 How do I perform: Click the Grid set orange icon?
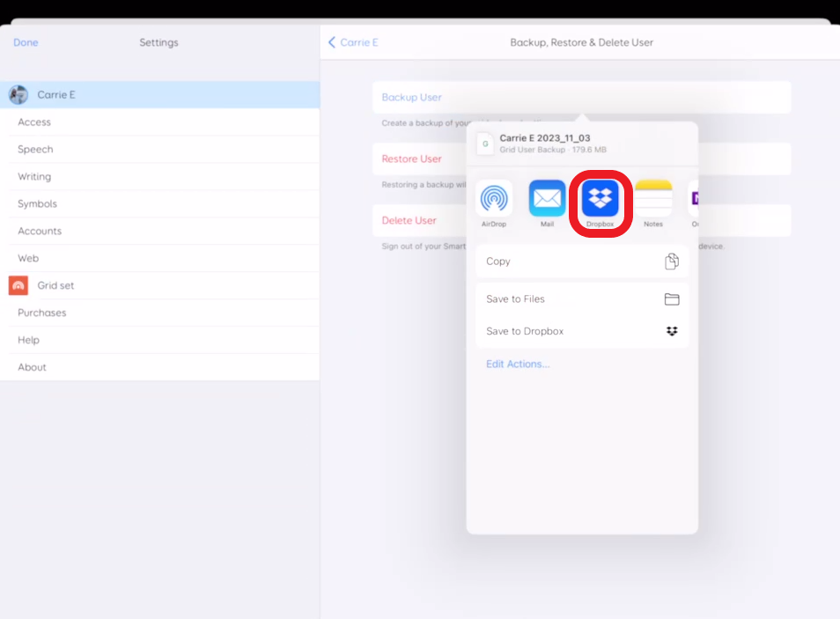coord(18,285)
